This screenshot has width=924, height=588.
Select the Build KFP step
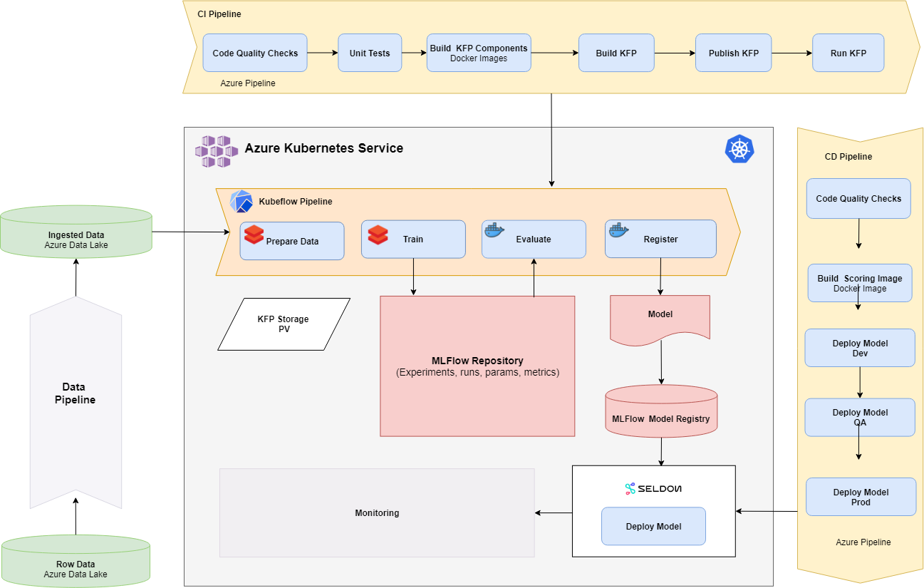tap(616, 53)
